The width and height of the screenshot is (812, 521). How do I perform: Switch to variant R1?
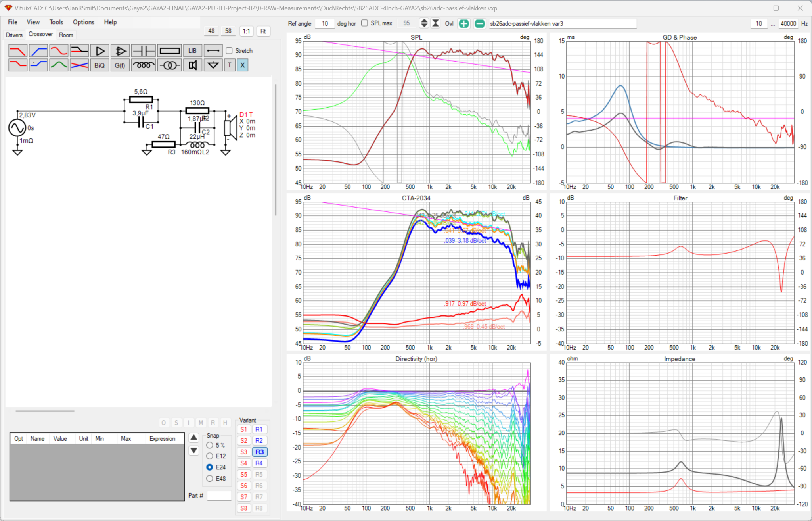pyautogui.click(x=259, y=429)
